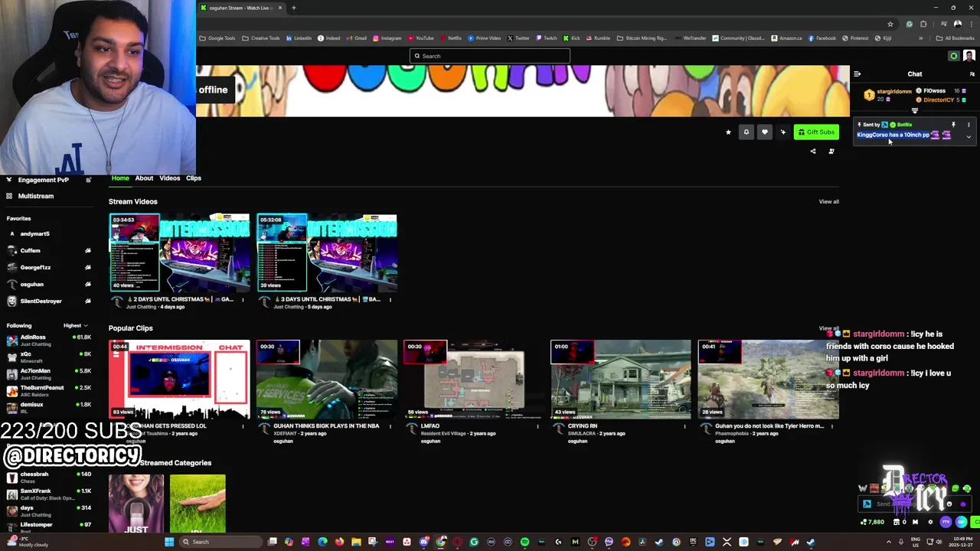The width and height of the screenshot is (980, 551).
Task: Click the green Gift Subs button
Action: coord(816,132)
